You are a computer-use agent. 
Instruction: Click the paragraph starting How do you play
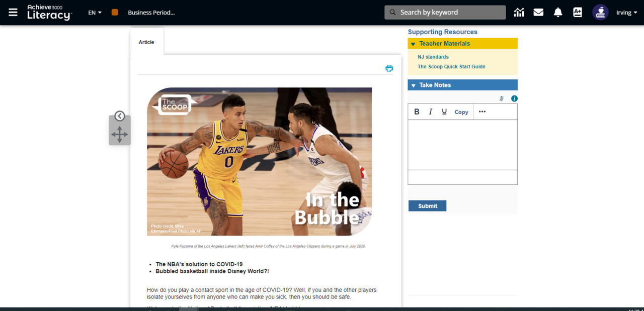click(x=262, y=293)
